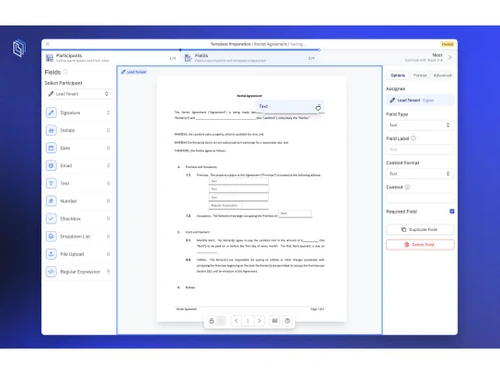The height and width of the screenshot is (375, 500).
Task: Select the Number field icon
Action: coord(51,201)
